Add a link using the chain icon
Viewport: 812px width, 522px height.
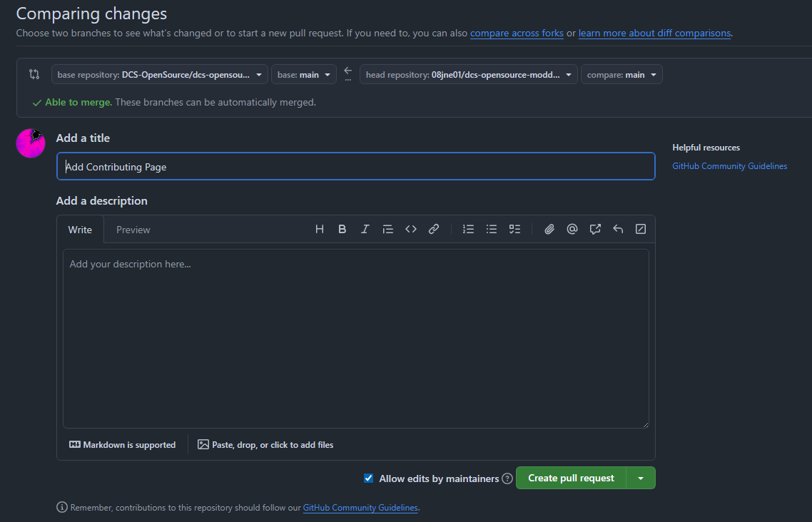pyautogui.click(x=433, y=229)
